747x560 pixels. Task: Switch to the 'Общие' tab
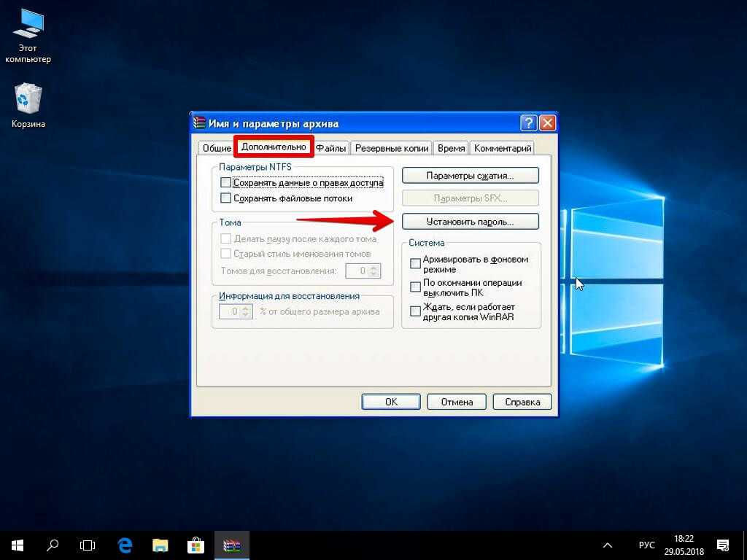coord(217,148)
